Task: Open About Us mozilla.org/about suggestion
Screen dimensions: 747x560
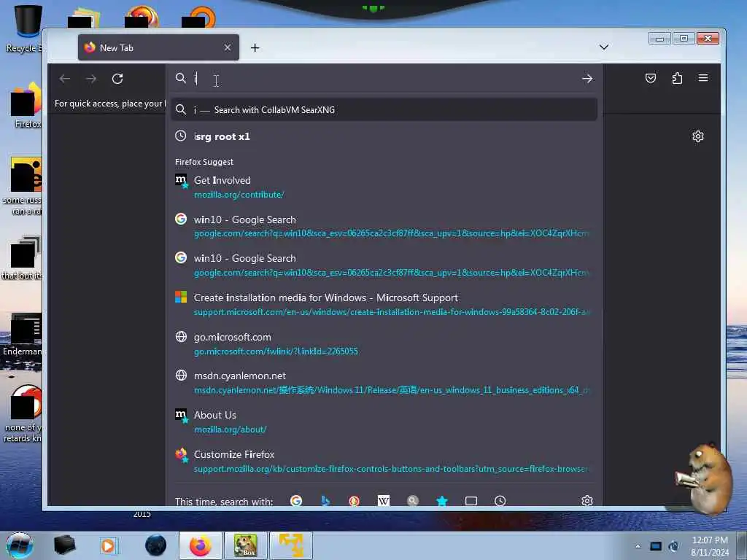Action: [384, 422]
